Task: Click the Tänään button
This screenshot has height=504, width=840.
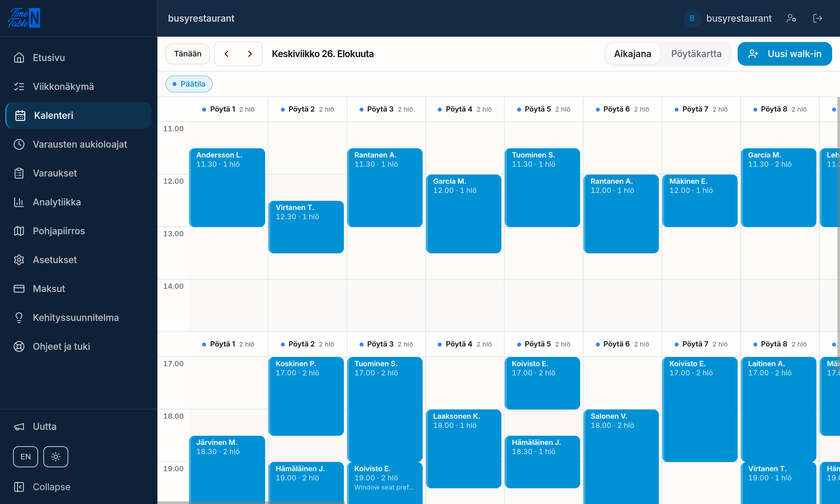Action: (x=187, y=54)
